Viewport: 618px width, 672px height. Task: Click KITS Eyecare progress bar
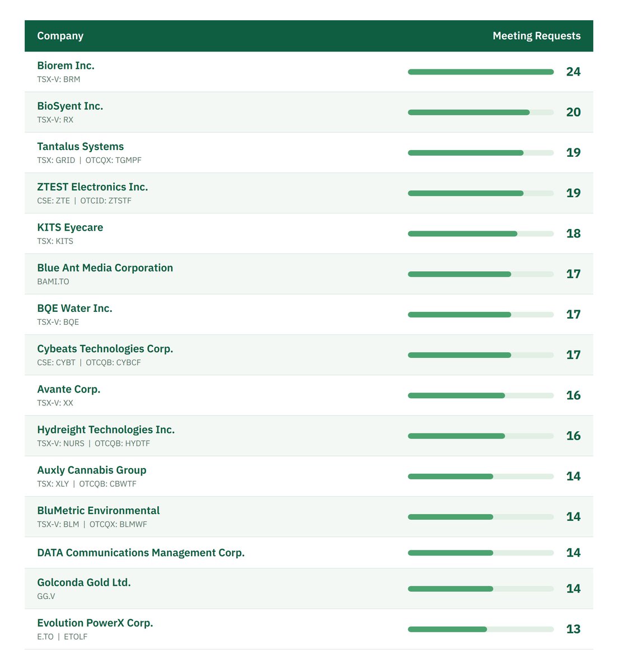tap(480, 234)
